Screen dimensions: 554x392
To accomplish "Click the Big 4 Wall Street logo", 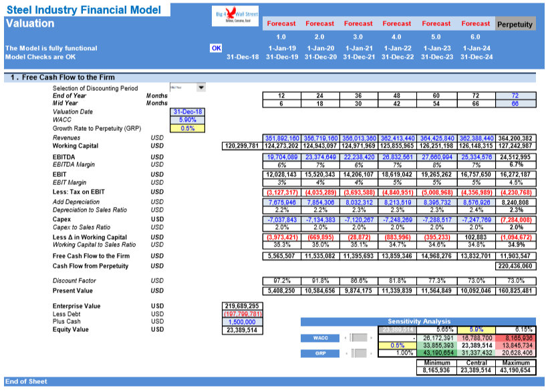I will click(x=235, y=16).
